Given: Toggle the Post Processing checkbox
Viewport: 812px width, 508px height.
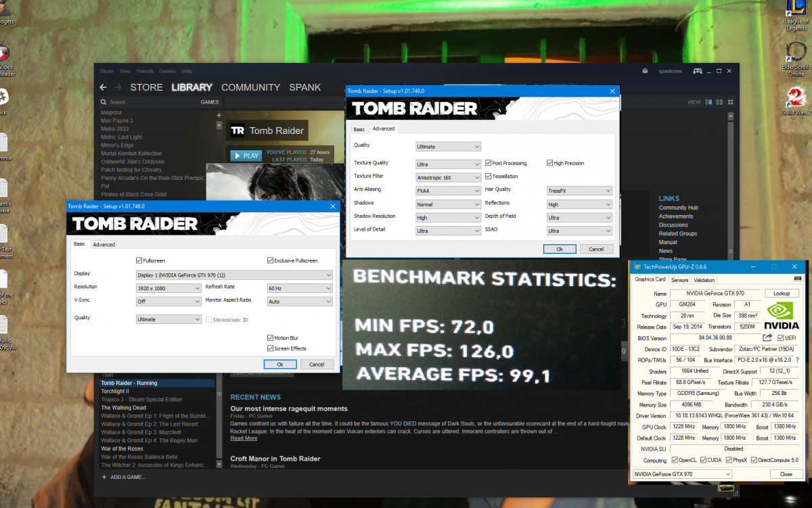Looking at the screenshot, I should coord(488,163).
